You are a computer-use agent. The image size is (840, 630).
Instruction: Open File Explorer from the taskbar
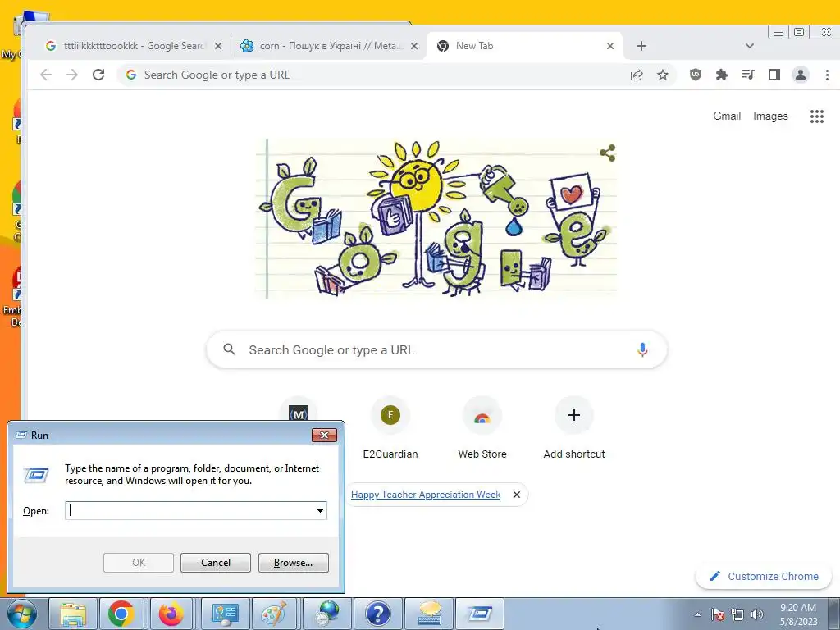73,614
